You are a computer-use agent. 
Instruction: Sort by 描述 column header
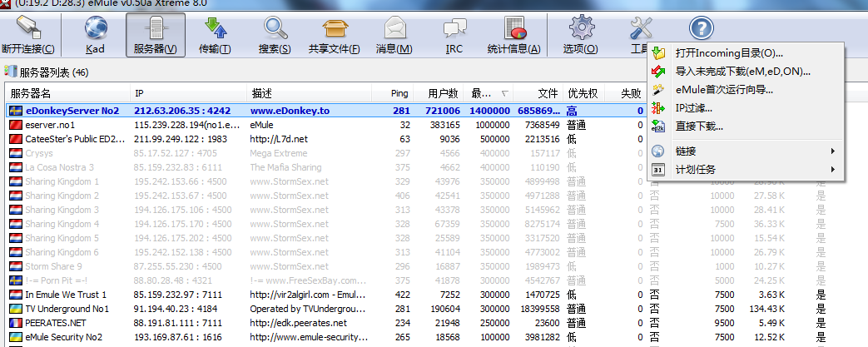[x=310, y=93]
